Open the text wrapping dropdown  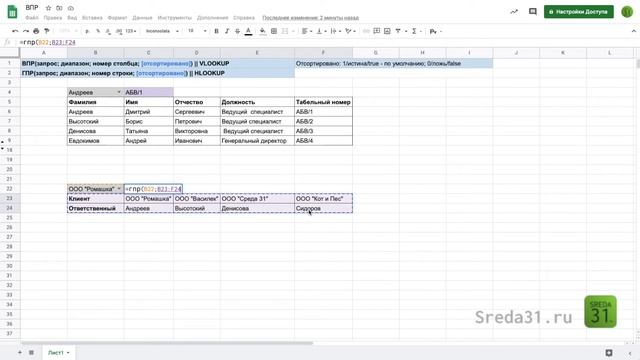point(336,31)
